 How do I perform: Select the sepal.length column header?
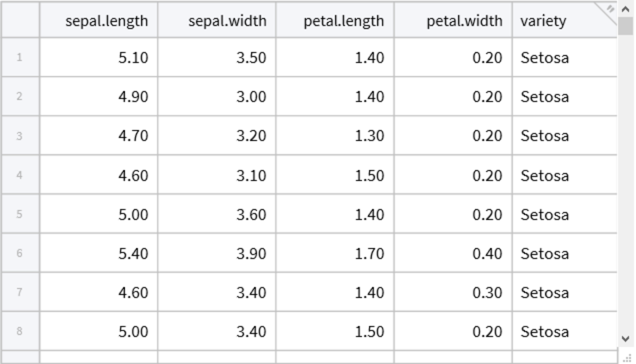[99, 20]
